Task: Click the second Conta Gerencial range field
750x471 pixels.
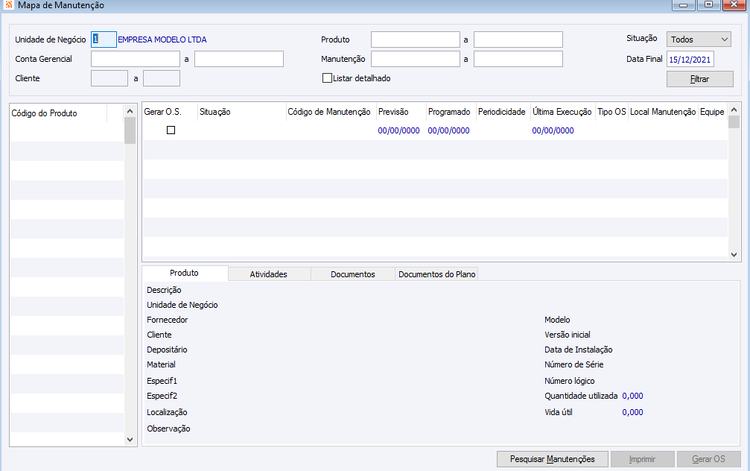Action: pyautogui.click(x=239, y=59)
